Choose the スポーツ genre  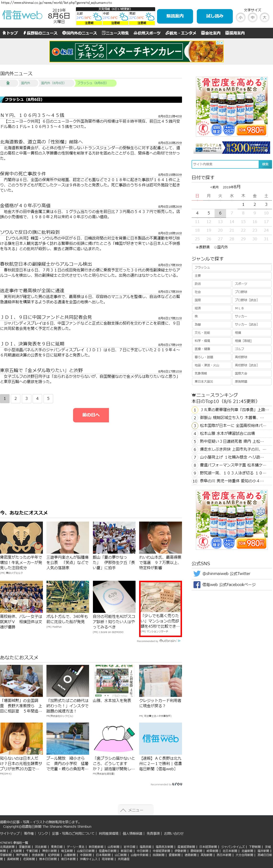(252, 284)
